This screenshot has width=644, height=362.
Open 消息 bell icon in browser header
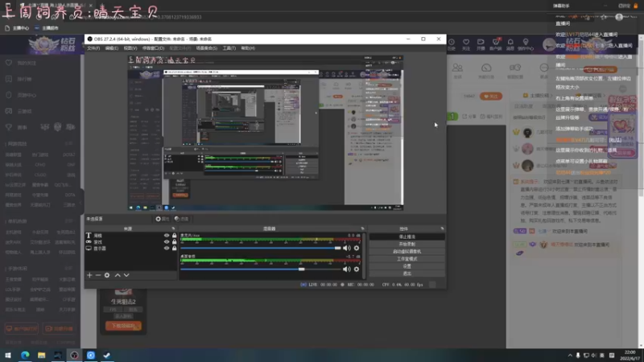tap(510, 44)
